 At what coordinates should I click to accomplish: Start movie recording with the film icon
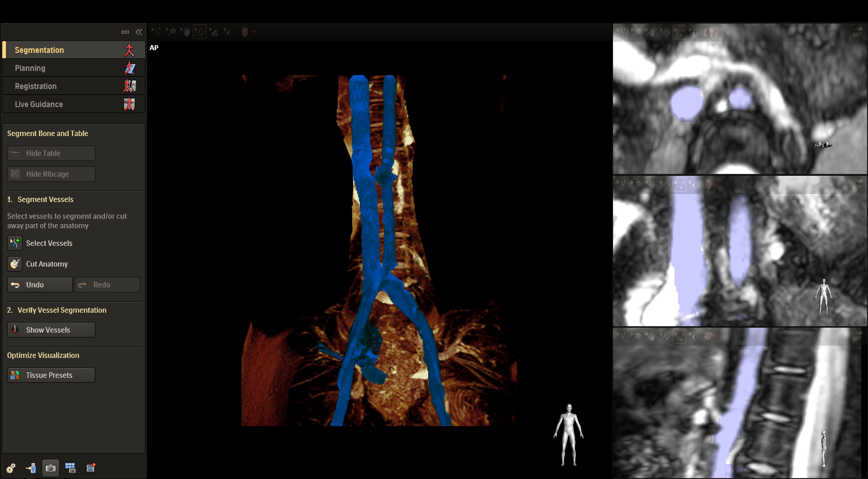[x=91, y=468]
